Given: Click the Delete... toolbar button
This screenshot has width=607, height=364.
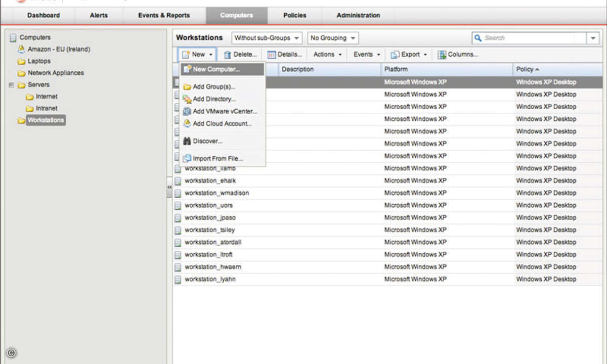Looking at the screenshot, I should click(240, 55).
